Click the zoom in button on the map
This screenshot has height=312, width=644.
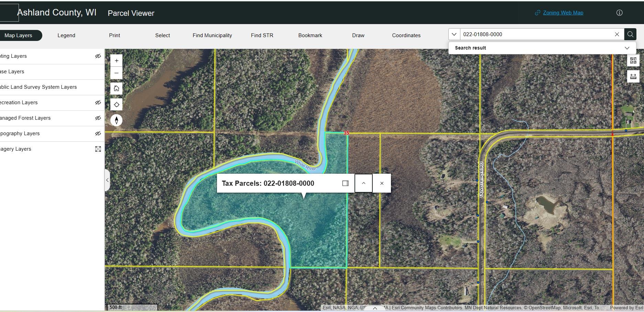tap(116, 60)
